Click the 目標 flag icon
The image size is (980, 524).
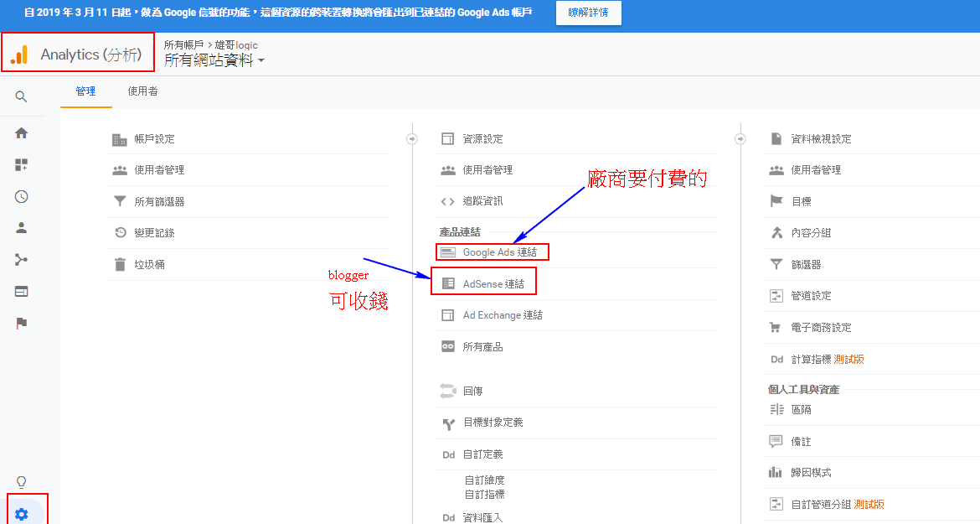tap(776, 201)
